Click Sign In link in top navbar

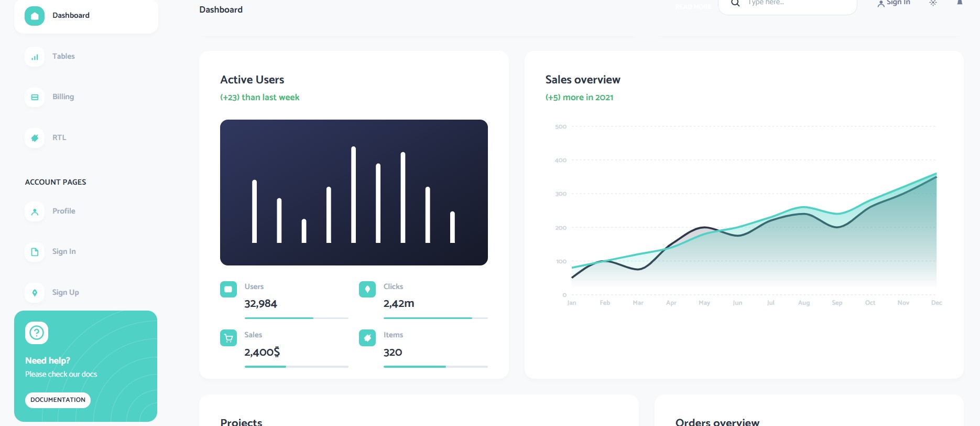(x=894, y=3)
